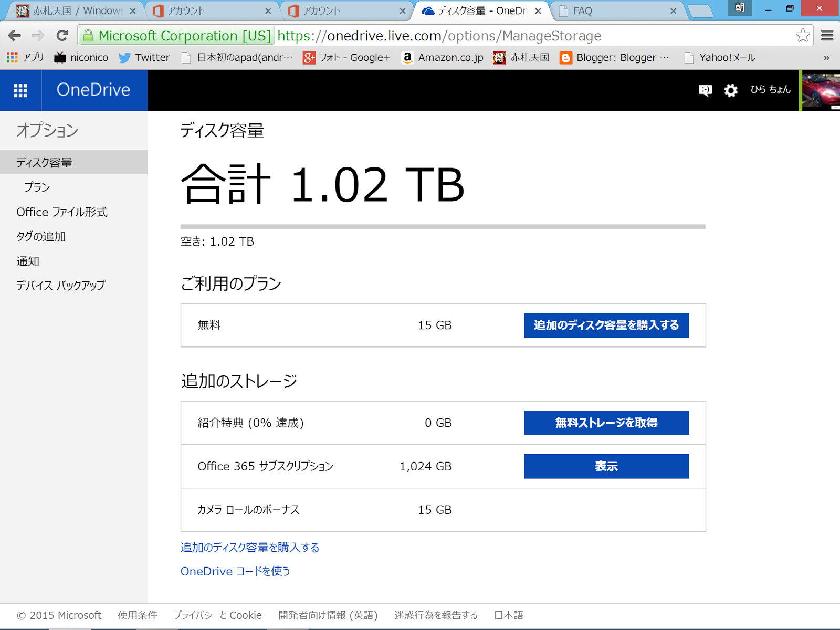Click the storage usage progress bar
The height and width of the screenshot is (630, 840).
443,227
